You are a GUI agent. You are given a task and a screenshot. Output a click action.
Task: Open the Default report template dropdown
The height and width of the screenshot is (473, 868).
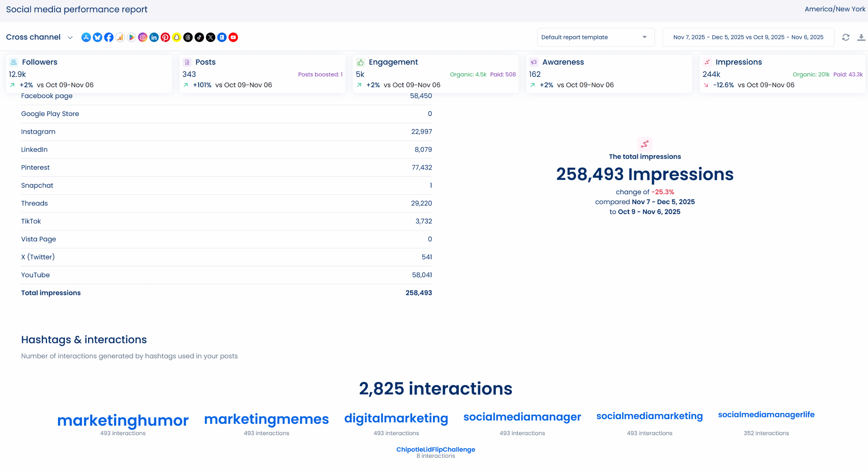595,37
